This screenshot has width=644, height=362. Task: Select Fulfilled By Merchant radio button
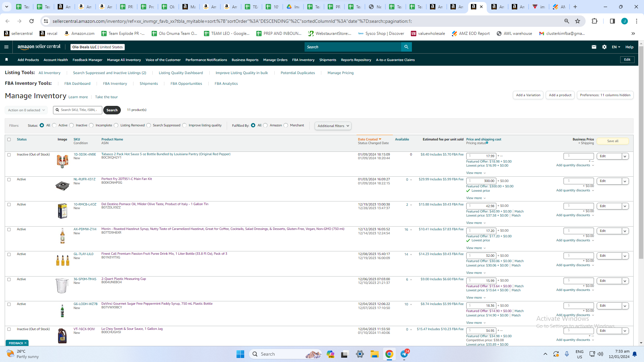pyautogui.click(x=286, y=125)
